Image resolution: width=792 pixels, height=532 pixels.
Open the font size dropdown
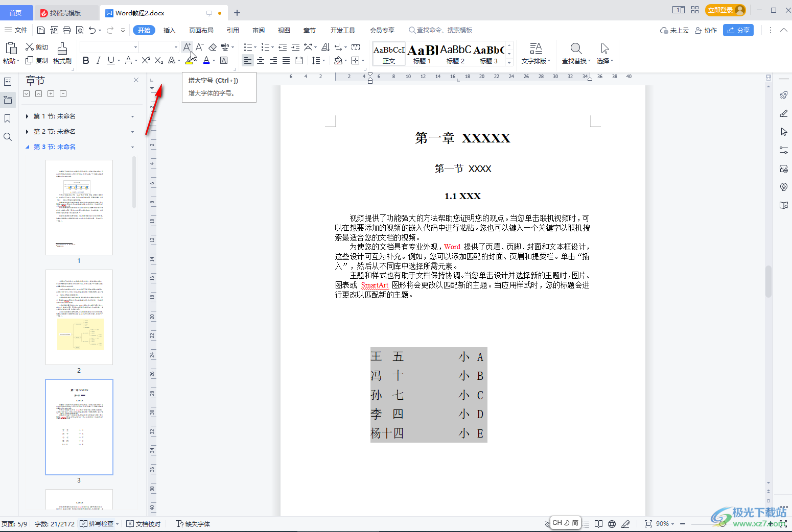pos(176,47)
